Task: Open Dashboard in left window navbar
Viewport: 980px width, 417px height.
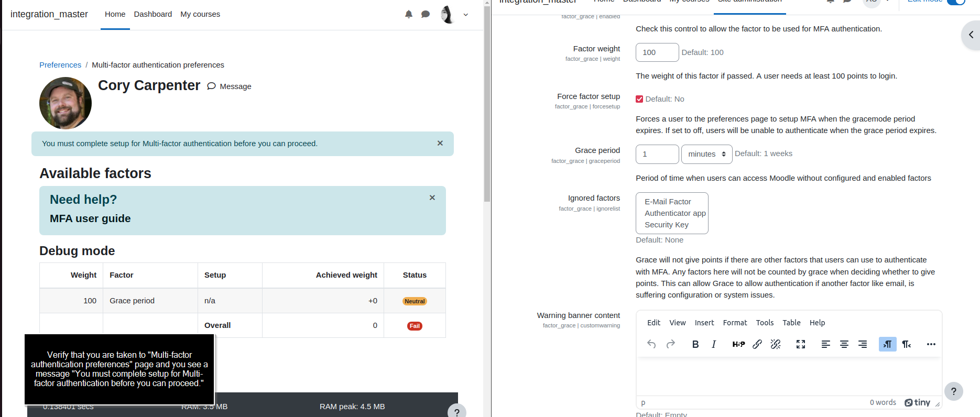Action: (153, 14)
